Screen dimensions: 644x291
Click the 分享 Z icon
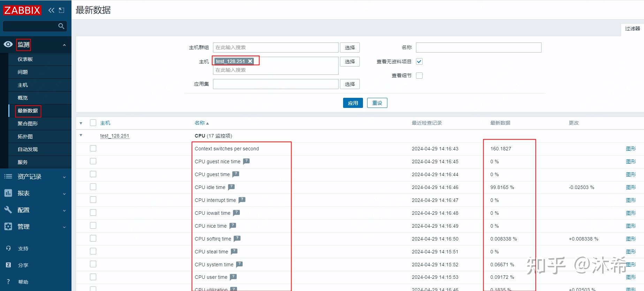[x=8, y=265]
